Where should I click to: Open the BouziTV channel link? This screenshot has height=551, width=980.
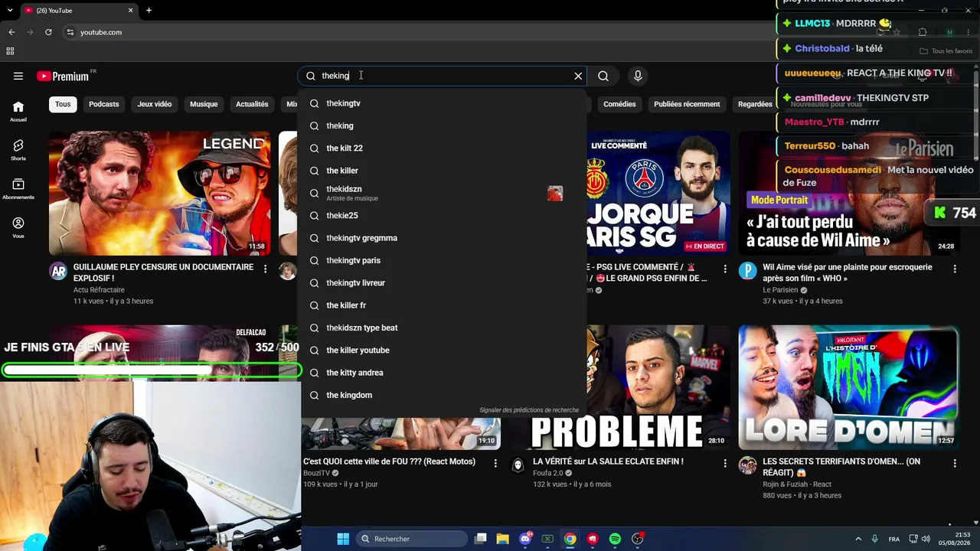316,473
